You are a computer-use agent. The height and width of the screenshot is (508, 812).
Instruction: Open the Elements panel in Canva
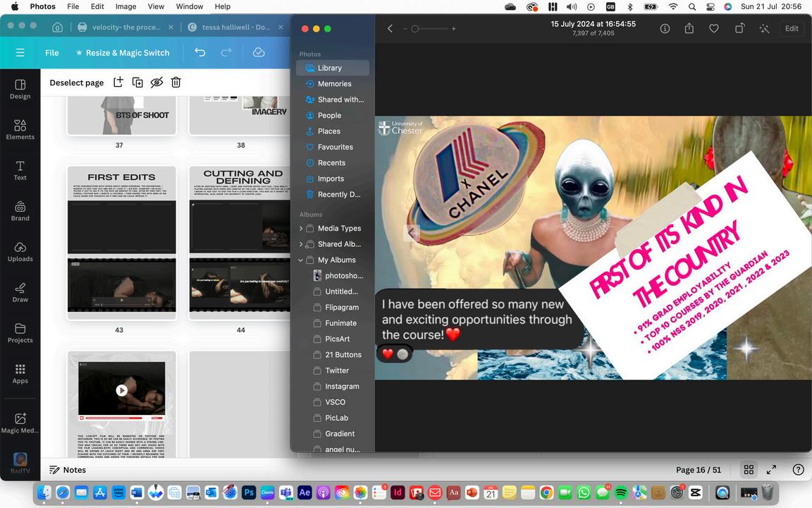20,130
